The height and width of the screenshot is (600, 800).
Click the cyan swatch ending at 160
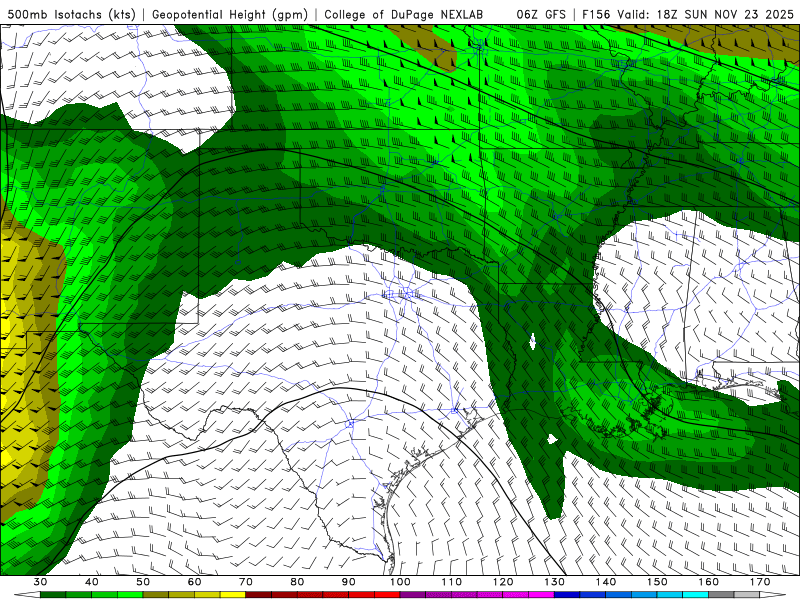[696, 595]
